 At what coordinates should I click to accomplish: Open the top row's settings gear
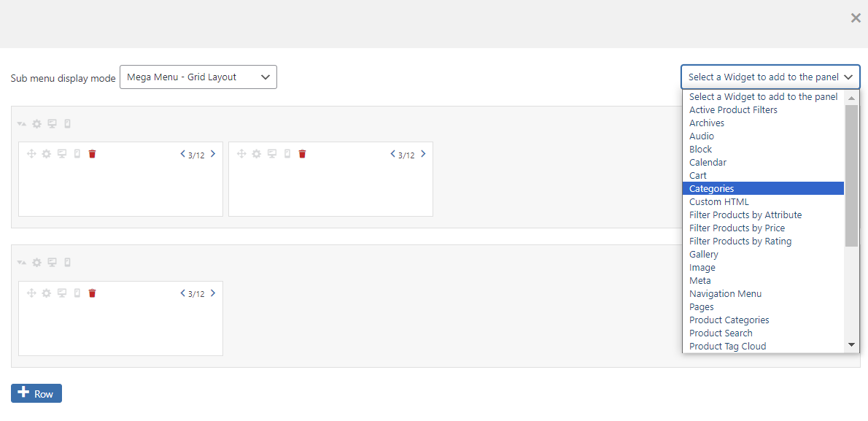36,123
